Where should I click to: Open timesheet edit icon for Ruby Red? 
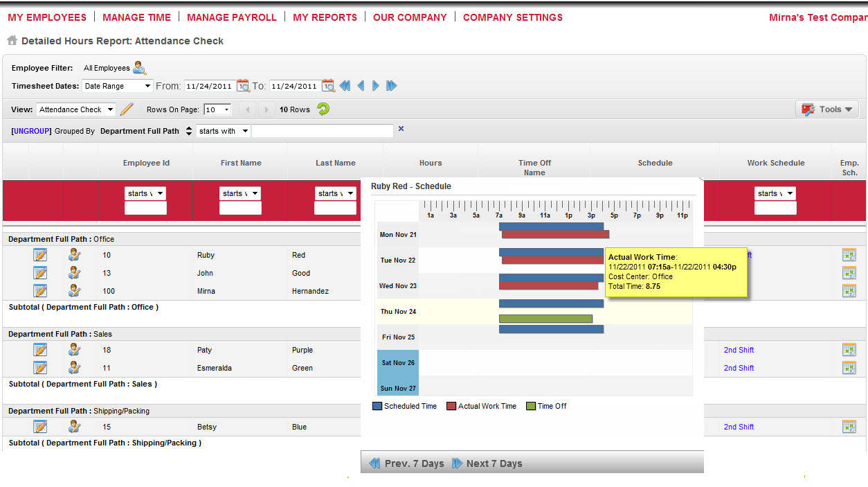40,255
